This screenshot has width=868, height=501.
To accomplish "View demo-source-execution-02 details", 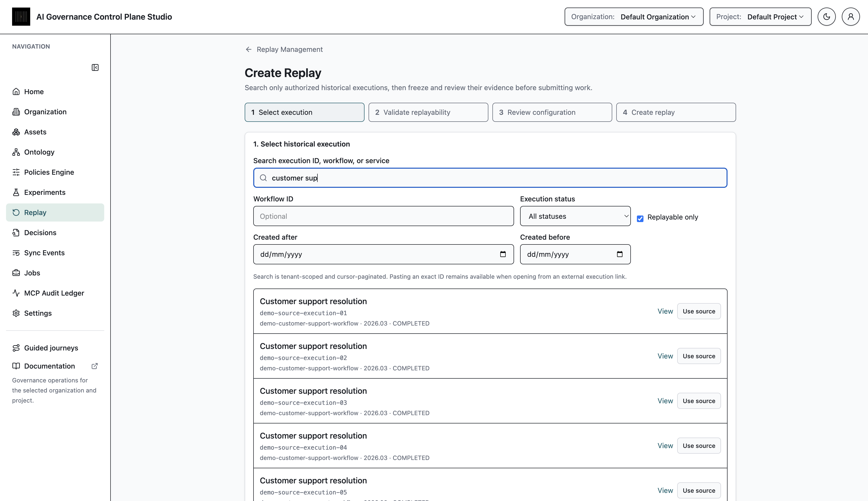I will point(665,356).
